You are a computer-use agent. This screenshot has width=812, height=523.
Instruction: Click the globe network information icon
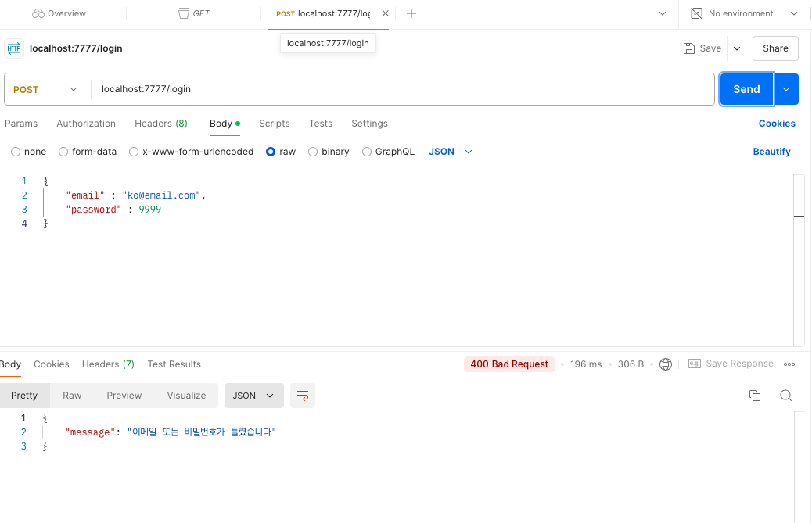pos(666,364)
